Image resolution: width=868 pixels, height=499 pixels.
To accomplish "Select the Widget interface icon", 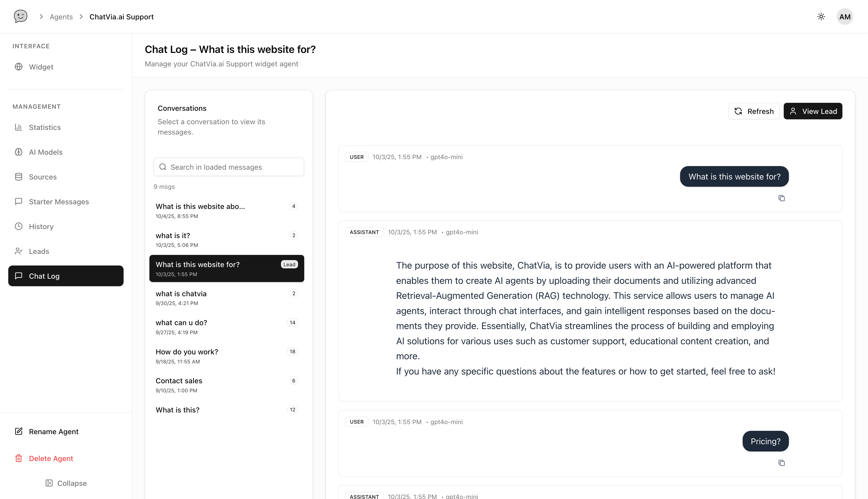I will coord(19,67).
